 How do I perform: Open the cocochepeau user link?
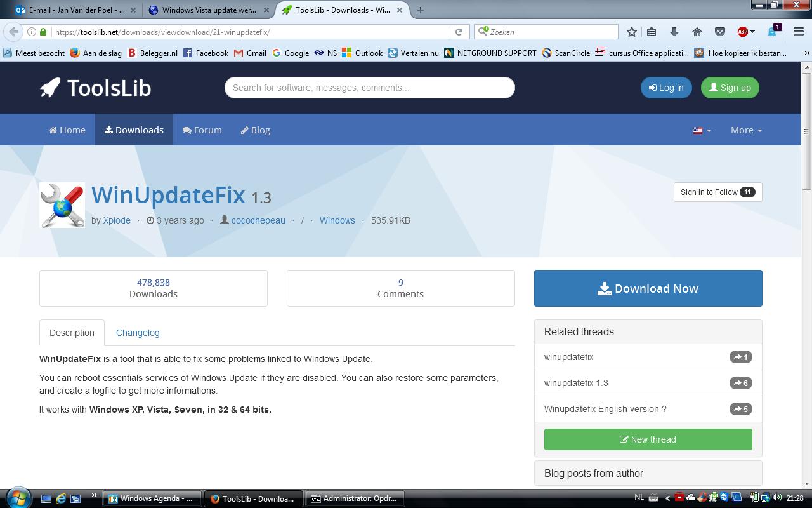coord(258,220)
